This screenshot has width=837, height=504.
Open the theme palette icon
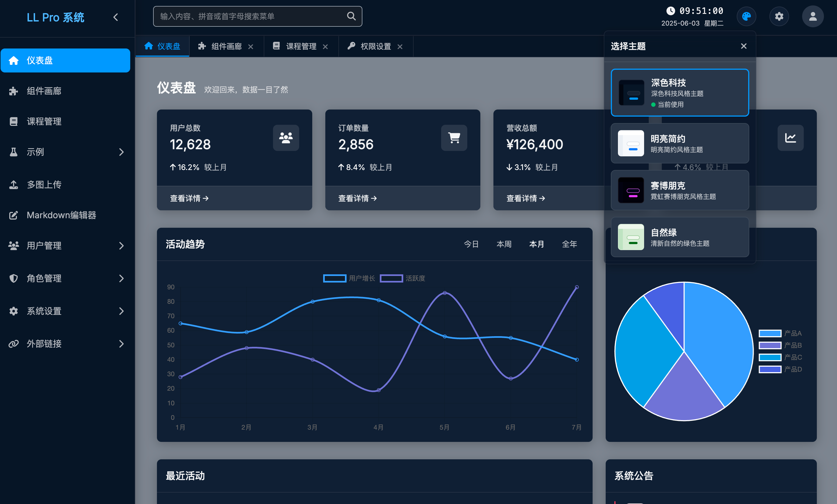746,16
